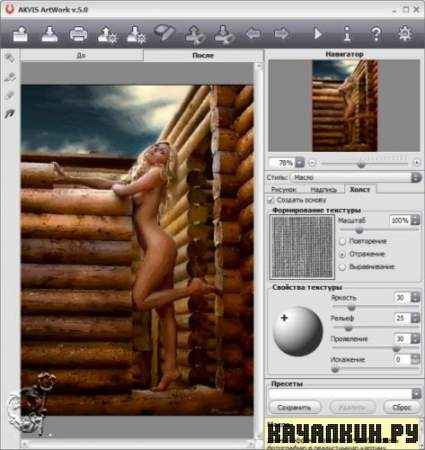Click the Проявление slider handle
Viewport: 425px width, 450px height.
[396, 349]
